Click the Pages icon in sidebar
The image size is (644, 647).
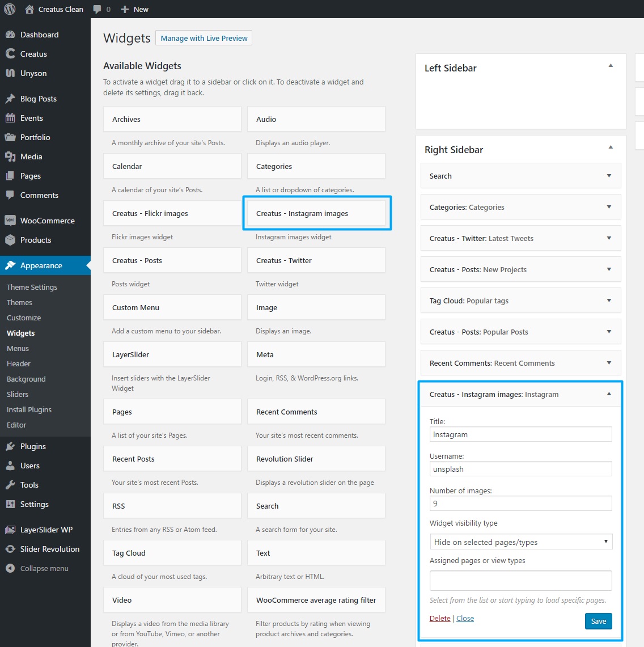pyautogui.click(x=10, y=176)
